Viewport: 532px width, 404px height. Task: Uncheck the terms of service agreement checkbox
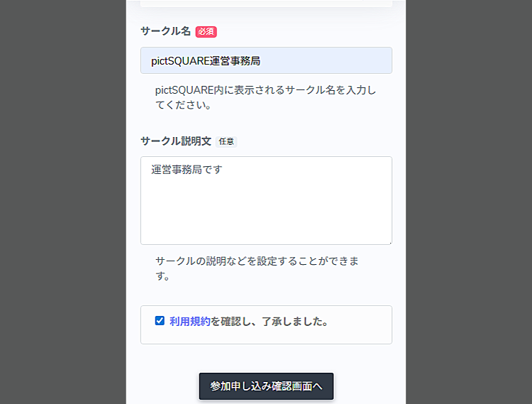[160, 320]
